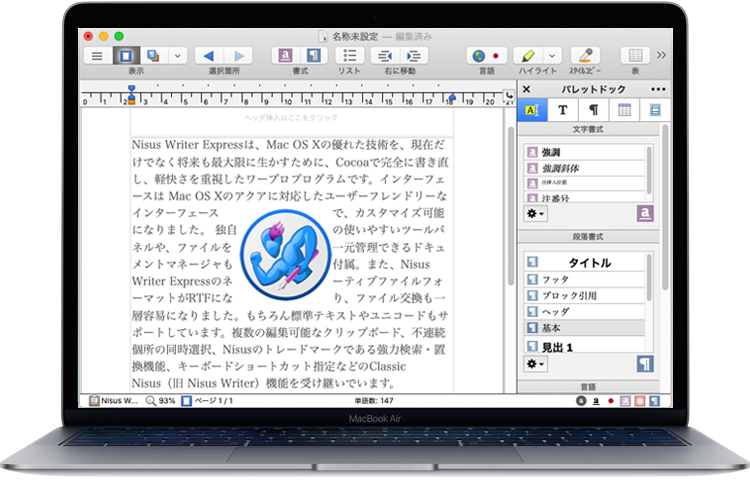The height and width of the screenshot is (485, 750).
Task: Apply the フッタ paragraph style
Action: click(x=585, y=279)
